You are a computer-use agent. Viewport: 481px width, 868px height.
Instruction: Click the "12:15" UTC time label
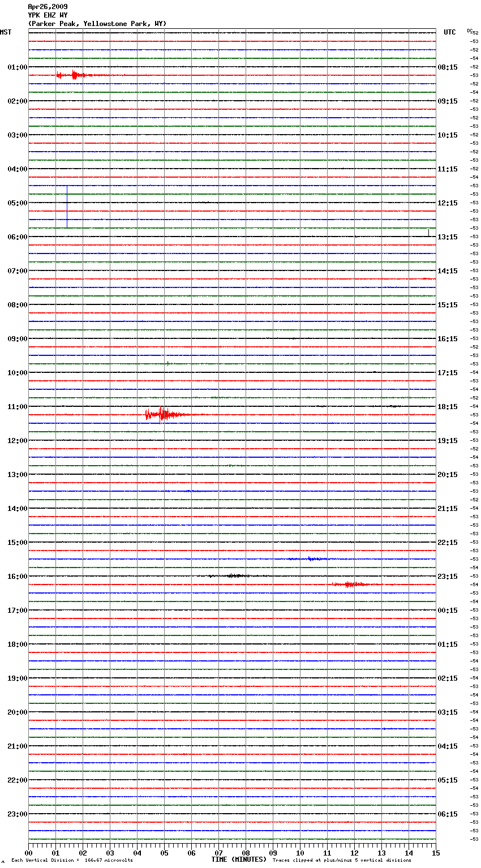(448, 203)
